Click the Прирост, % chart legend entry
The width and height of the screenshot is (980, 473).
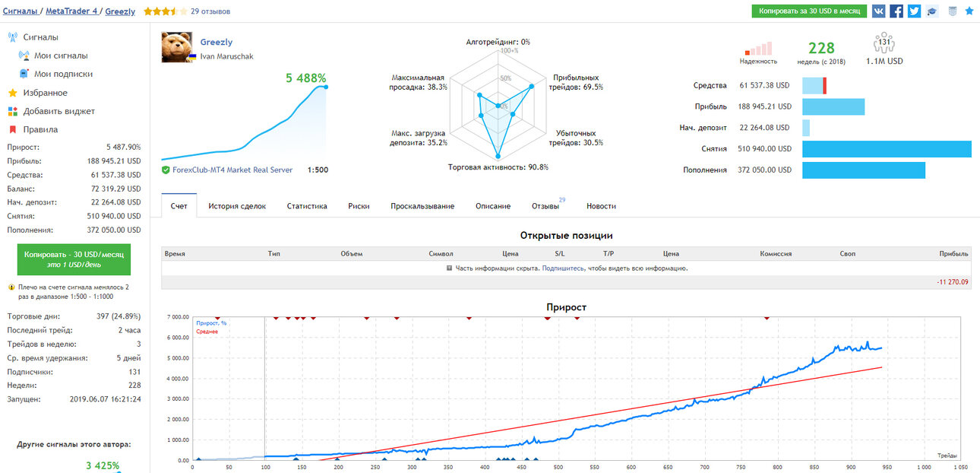click(x=211, y=323)
